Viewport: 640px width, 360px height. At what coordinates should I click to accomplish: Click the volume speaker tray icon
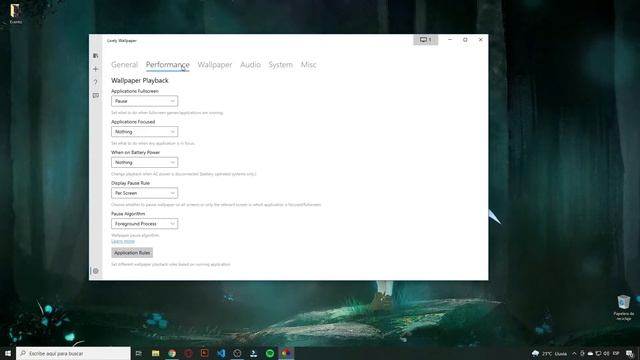click(x=607, y=353)
